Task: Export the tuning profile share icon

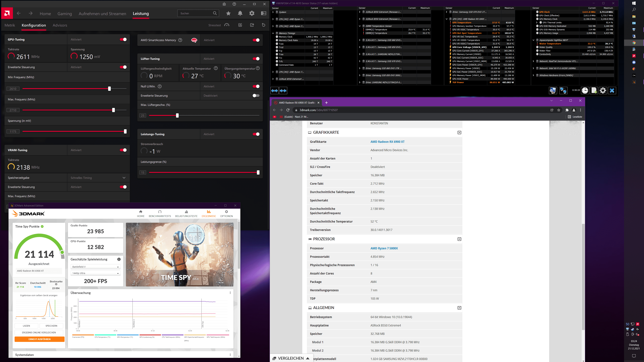Action: click(252, 25)
